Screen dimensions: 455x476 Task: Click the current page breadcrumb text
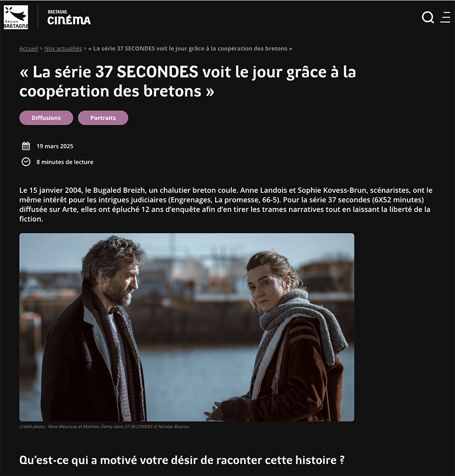[191, 49]
